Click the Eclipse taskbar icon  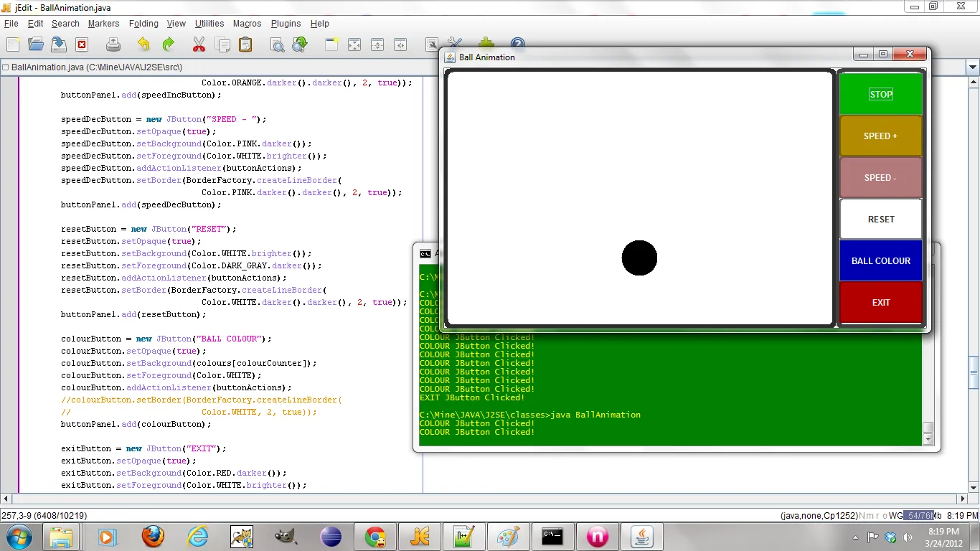[x=331, y=537]
